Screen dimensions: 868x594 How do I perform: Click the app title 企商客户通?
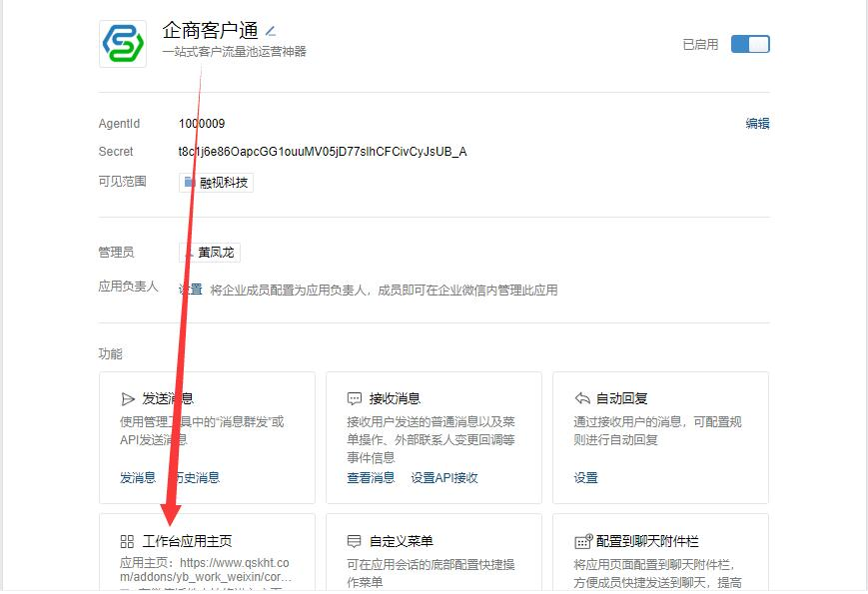coord(211,30)
